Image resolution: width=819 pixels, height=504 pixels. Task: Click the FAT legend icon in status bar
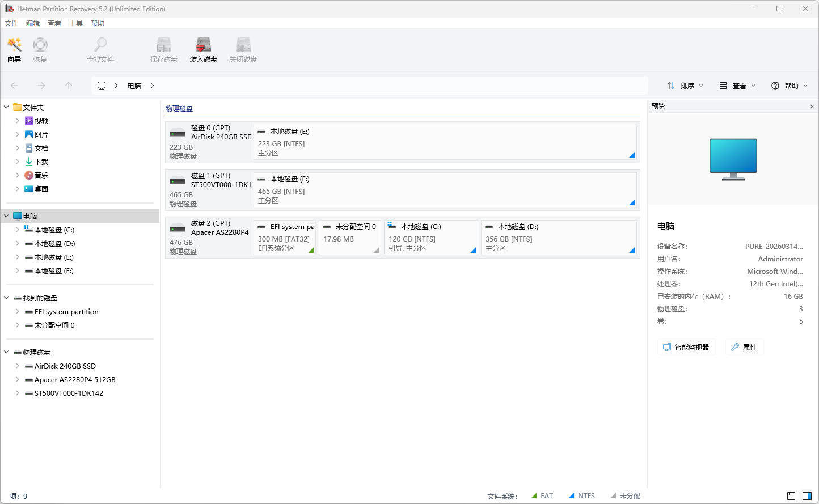(x=534, y=495)
